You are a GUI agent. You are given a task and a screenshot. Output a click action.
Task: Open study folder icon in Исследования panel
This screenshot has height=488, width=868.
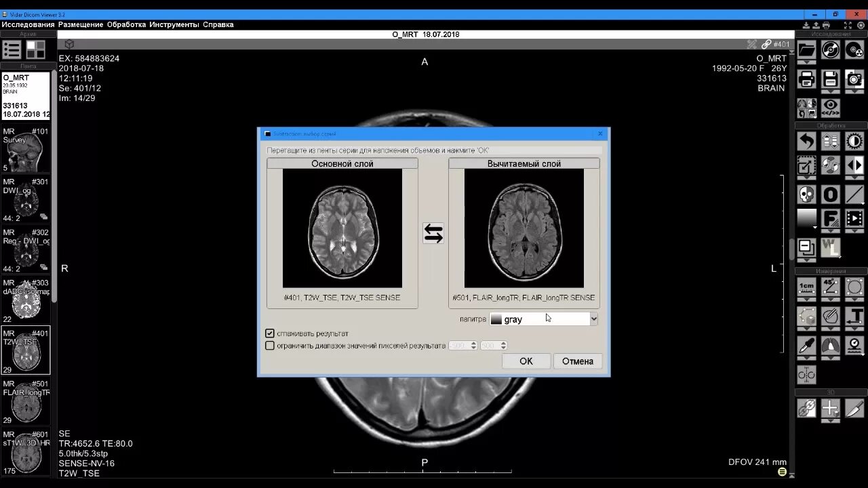click(806, 49)
